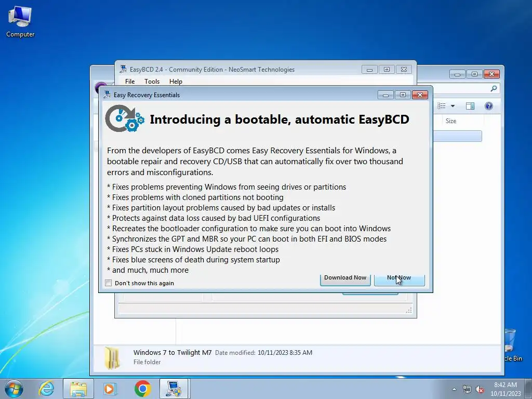532x399 pixels.
Task: Click the network tray icon
Action: [x=467, y=390]
